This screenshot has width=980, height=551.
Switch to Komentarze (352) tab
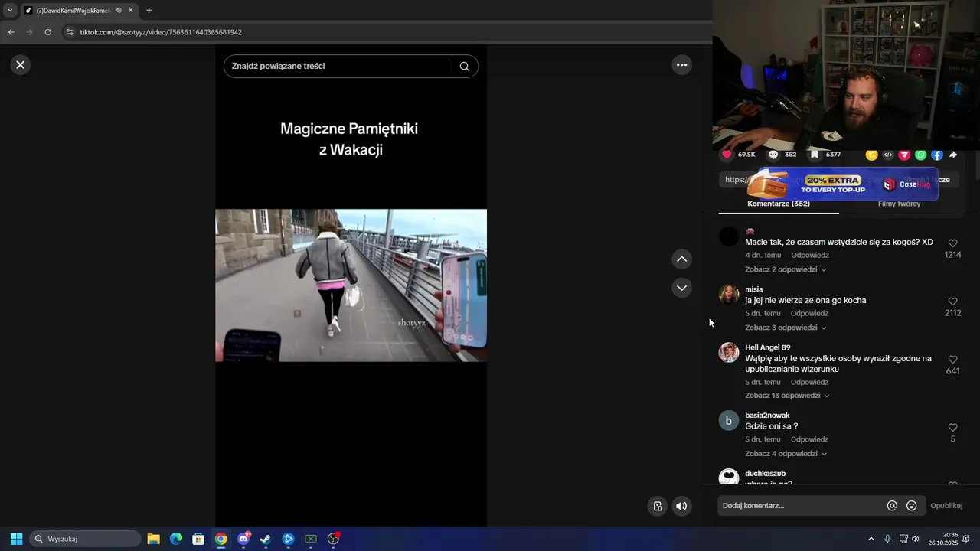click(x=779, y=204)
